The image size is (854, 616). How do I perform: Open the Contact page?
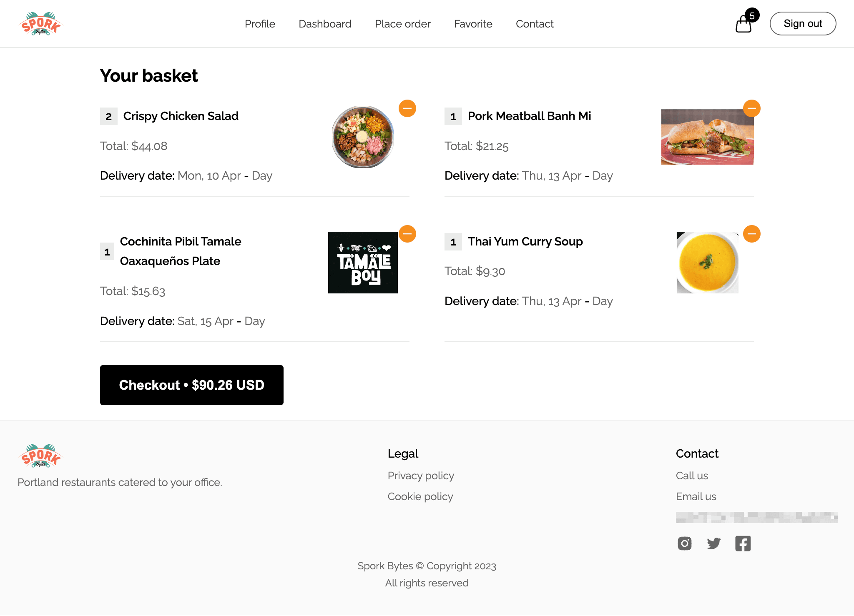pos(534,24)
